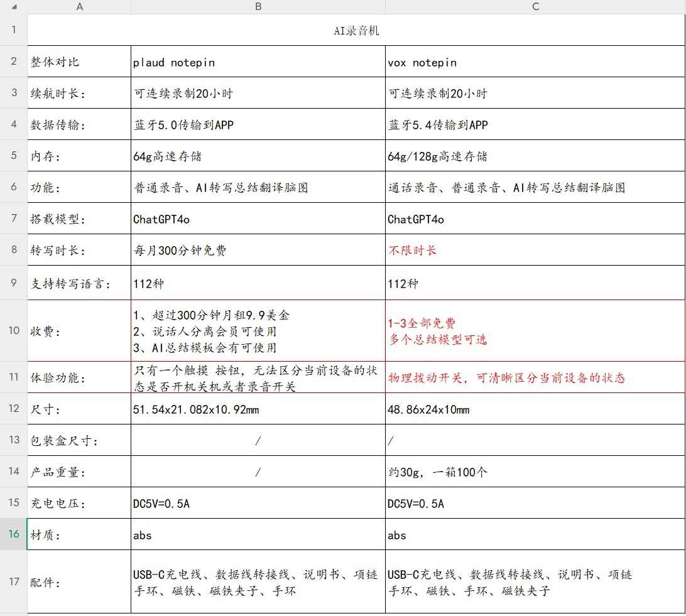
Task: Select cell starting 普通录音、AI转写 in column B
Action: pyautogui.click(x=258, y=187)
